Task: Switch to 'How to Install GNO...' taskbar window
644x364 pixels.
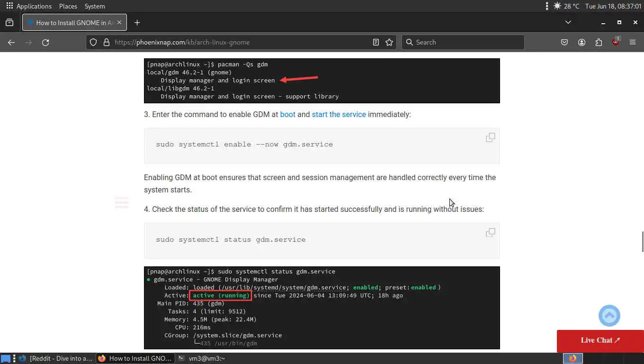Action: coord(135,358)
